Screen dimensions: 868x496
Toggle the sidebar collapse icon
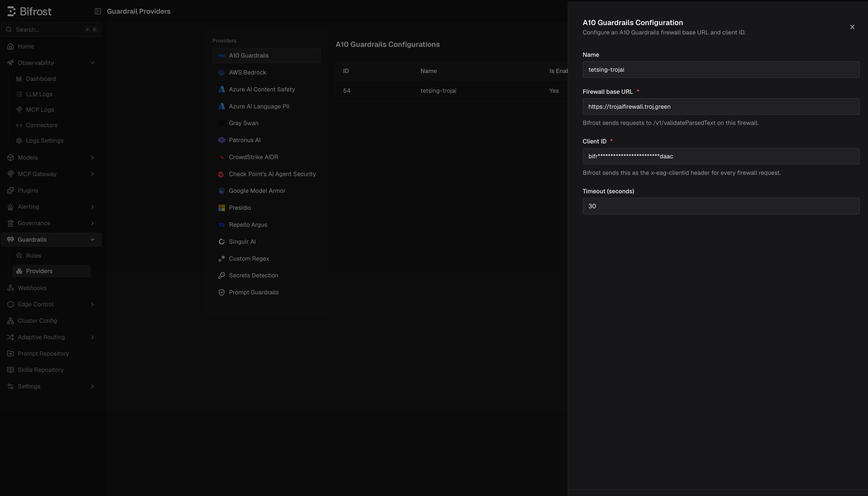98,11
